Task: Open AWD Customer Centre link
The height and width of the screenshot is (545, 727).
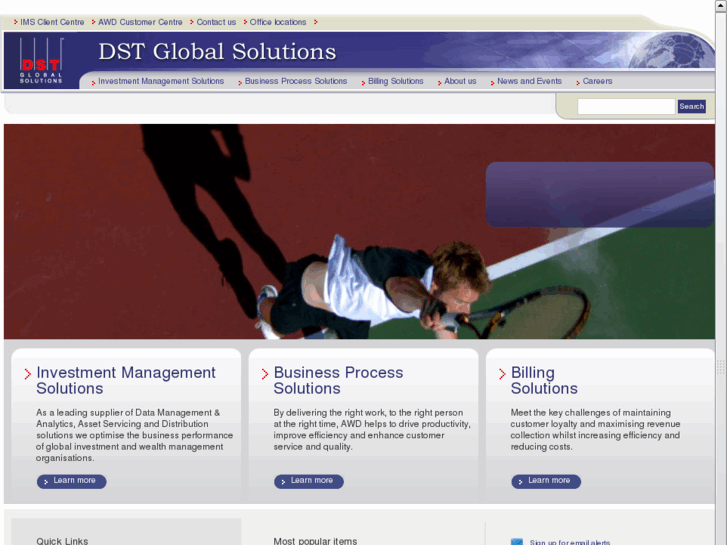Action: point(140,22)
